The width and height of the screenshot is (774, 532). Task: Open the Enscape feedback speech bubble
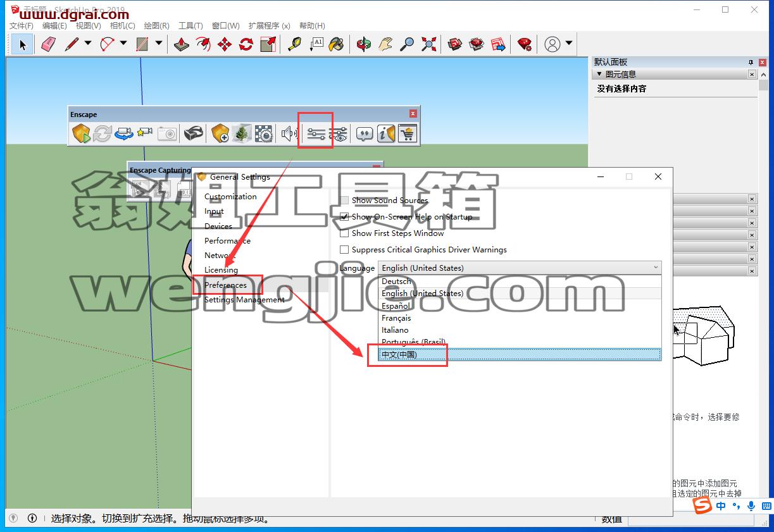pos(364,133)
